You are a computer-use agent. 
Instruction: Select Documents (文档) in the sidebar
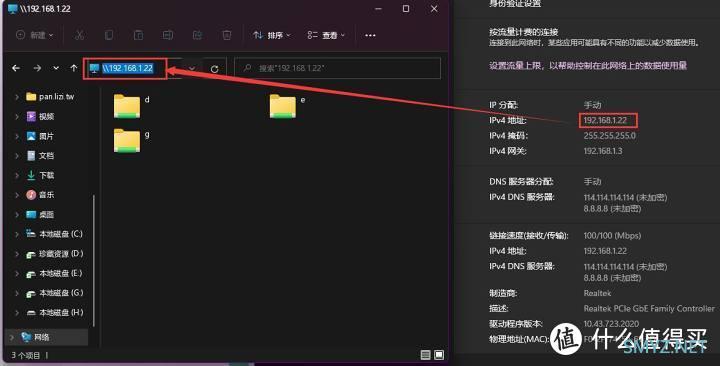point(40,156)
